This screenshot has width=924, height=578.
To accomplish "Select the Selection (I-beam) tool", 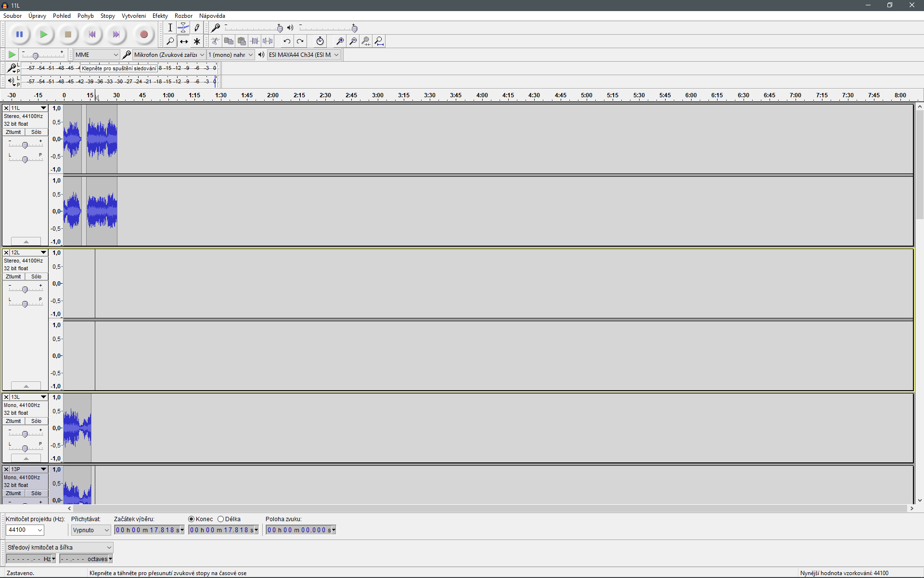I will (x=170, y=27).
